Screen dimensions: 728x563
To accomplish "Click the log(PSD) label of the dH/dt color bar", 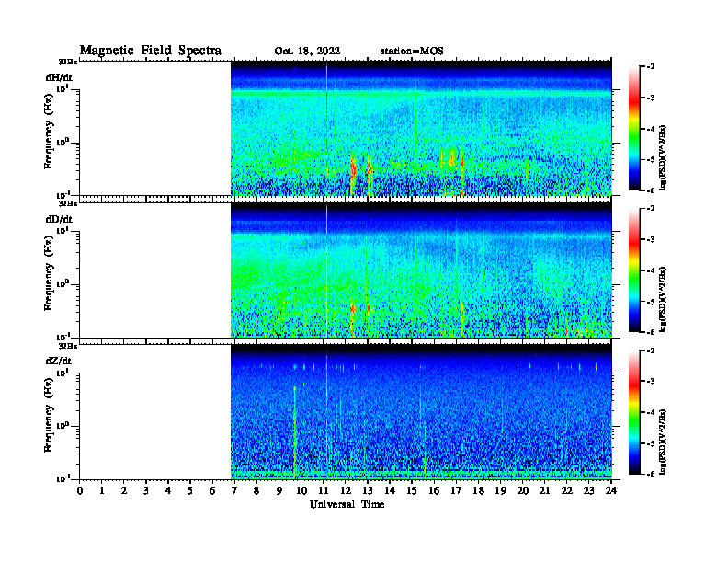I will (x=663, y=157).
